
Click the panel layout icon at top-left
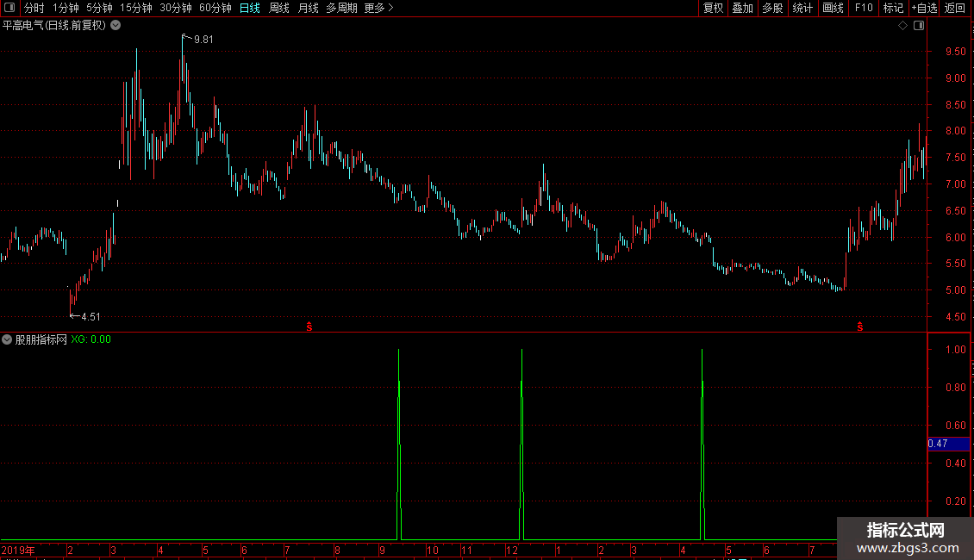(x=9, y=8)
